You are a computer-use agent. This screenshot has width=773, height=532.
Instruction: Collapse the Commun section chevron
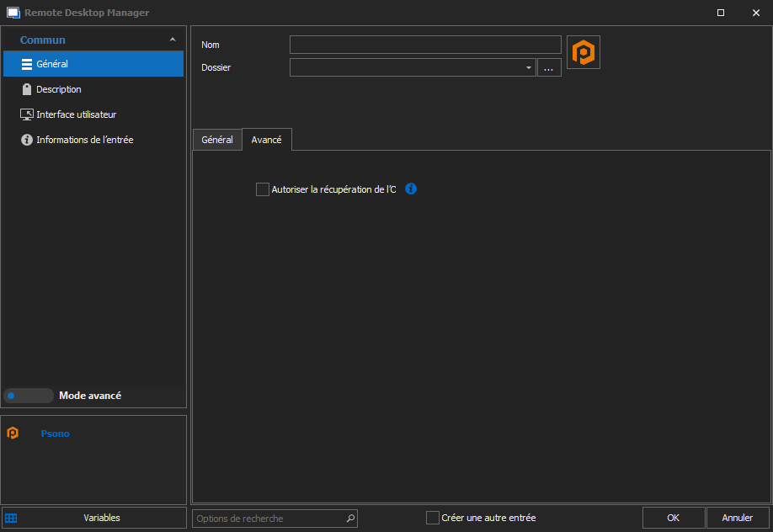click(x=173, y=40)
